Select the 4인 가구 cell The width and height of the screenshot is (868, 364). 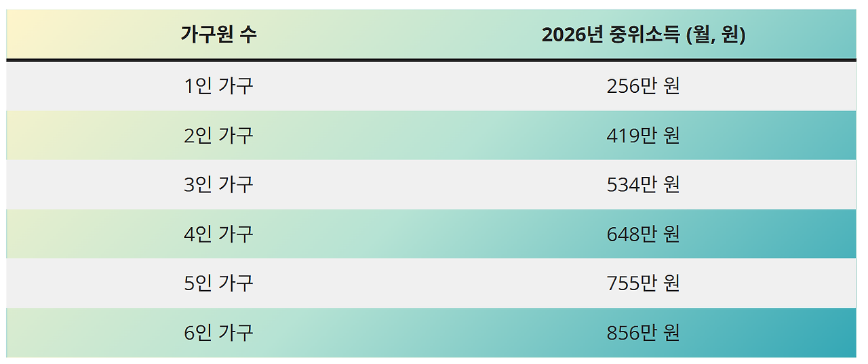tap(218, 234)
